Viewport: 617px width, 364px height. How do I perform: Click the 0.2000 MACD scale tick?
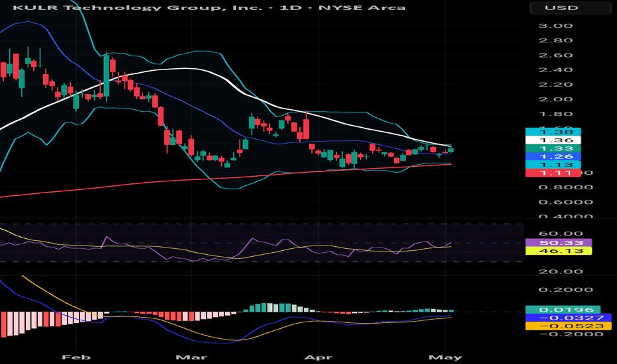click(565, 290)
